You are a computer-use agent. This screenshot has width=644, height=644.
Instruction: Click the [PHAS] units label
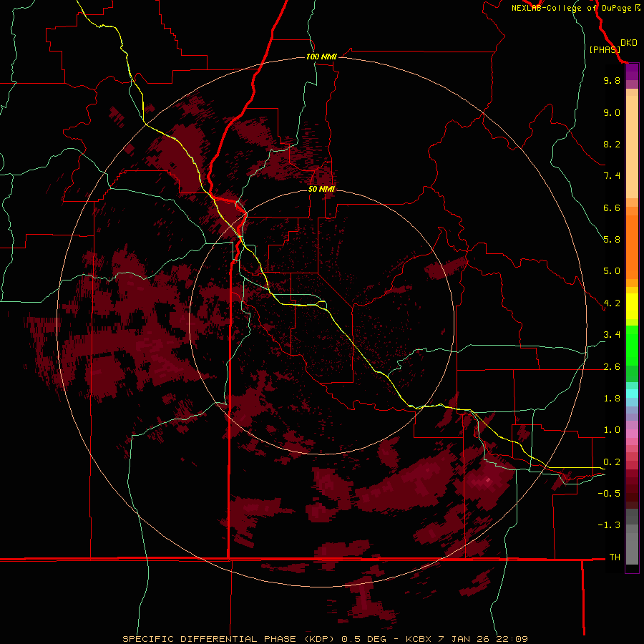coord(605,49)
